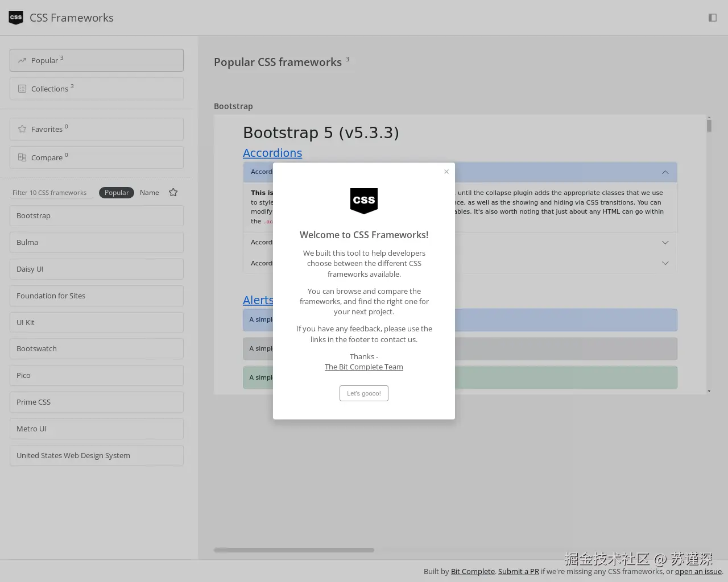Open the open an issue footer link
This screenshot has width=728, height=582.
(x=698, y=572)
